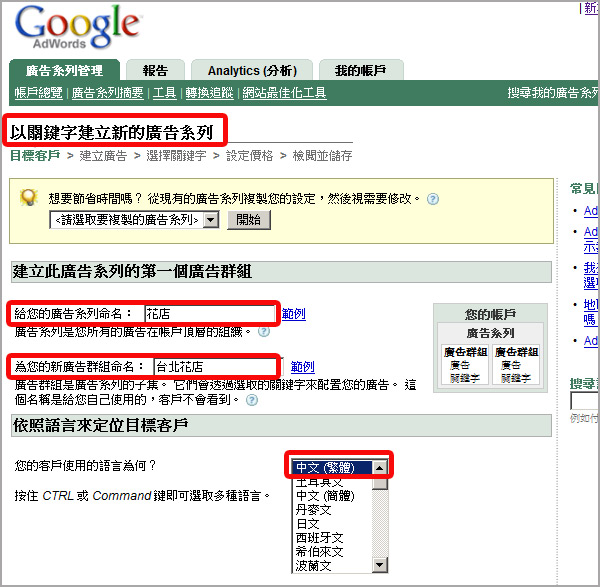Select 西班牙文 in language list
The width and height of the screenshot is (600, 587).
pyautogui.click(x=332, y=538)
